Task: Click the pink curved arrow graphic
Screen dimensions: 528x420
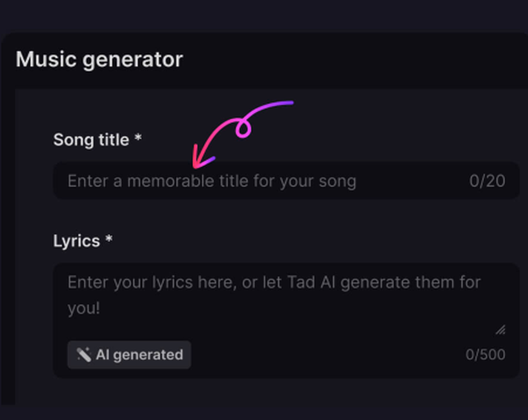Action: (x=243, y=134)
